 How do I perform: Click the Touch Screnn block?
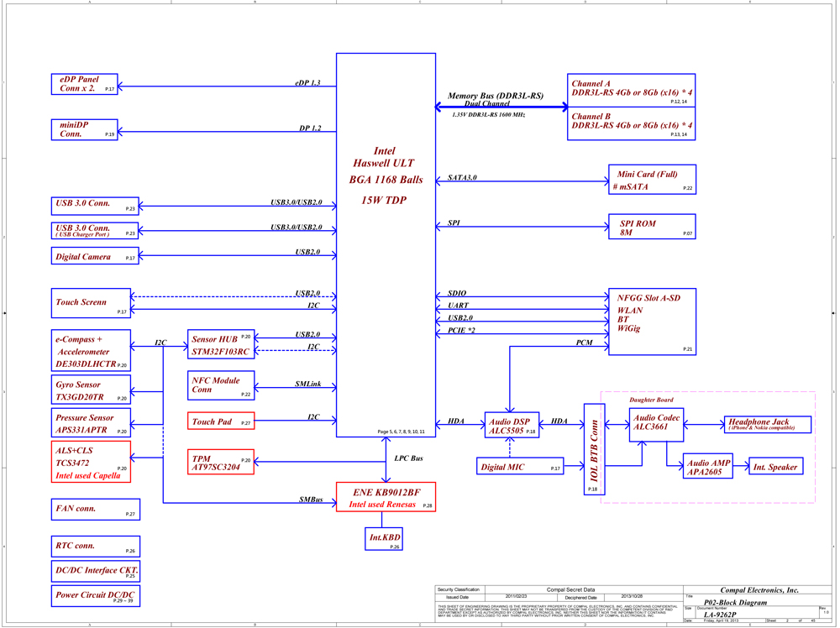91,303
